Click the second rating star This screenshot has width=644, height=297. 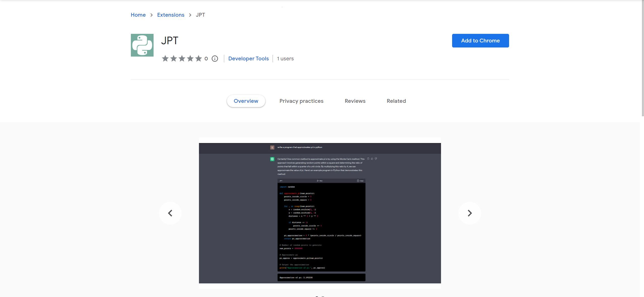pyautogui.click(x=173, y=59)
